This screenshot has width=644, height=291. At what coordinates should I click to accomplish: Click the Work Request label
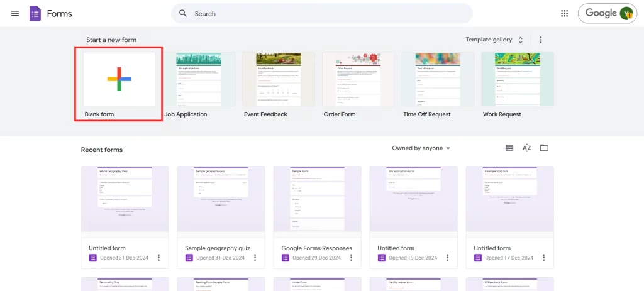coord(502,114)
